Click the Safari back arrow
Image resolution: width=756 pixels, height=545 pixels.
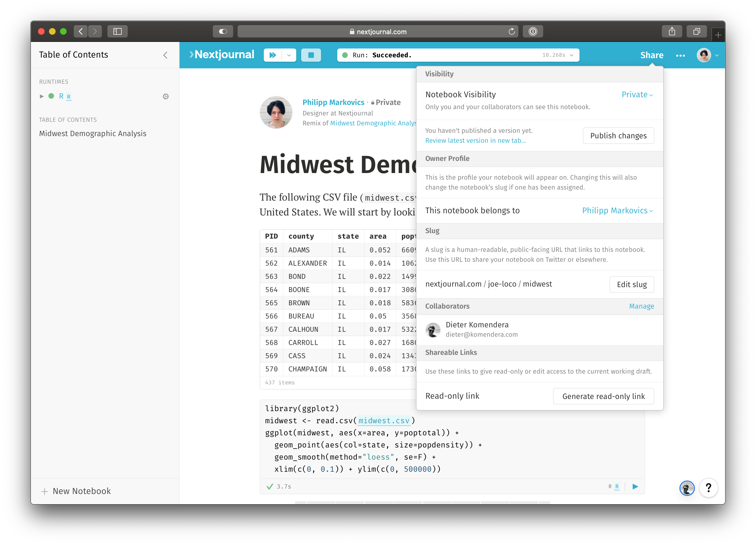coord(81,31)
